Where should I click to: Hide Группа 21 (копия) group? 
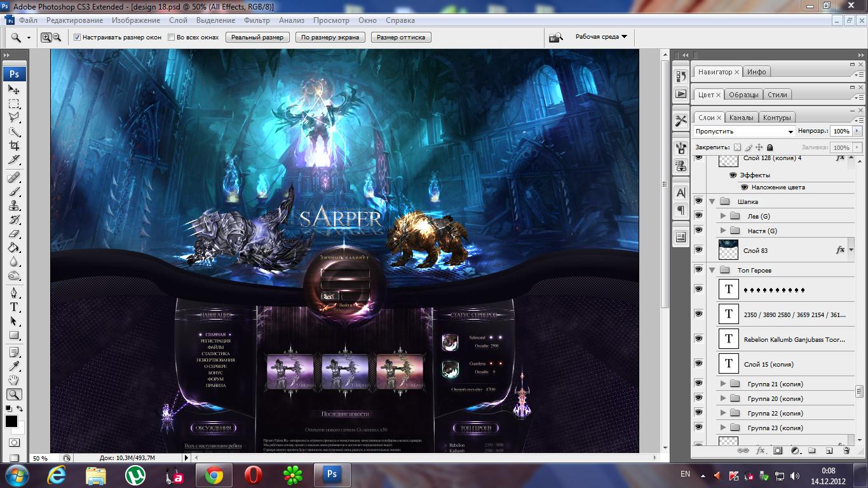point(698,384)
